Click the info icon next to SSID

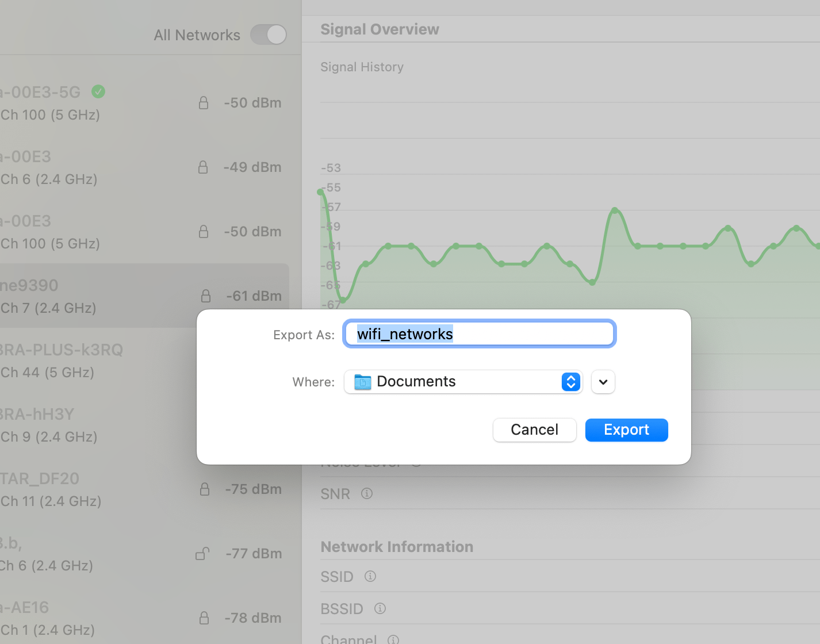[370, 576]
